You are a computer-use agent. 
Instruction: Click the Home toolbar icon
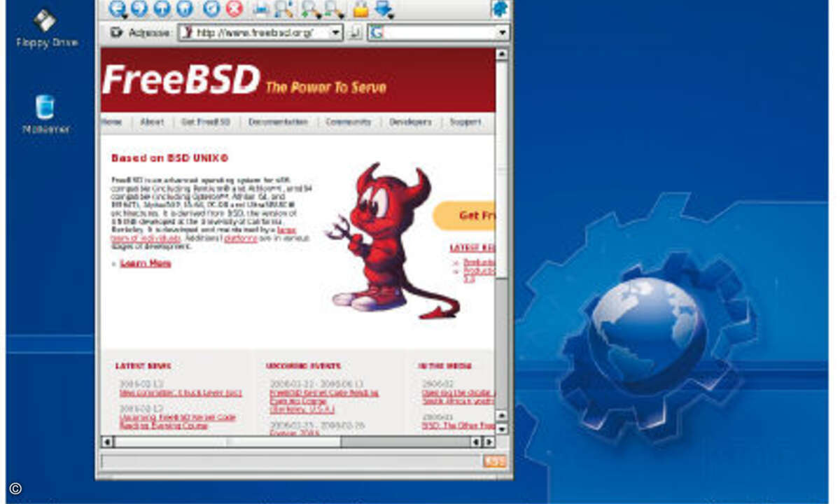coord(184,8)
